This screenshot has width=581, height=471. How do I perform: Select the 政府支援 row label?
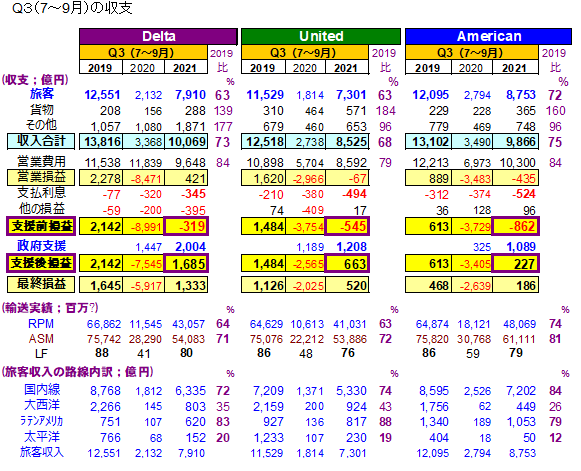tap(42, 246)
